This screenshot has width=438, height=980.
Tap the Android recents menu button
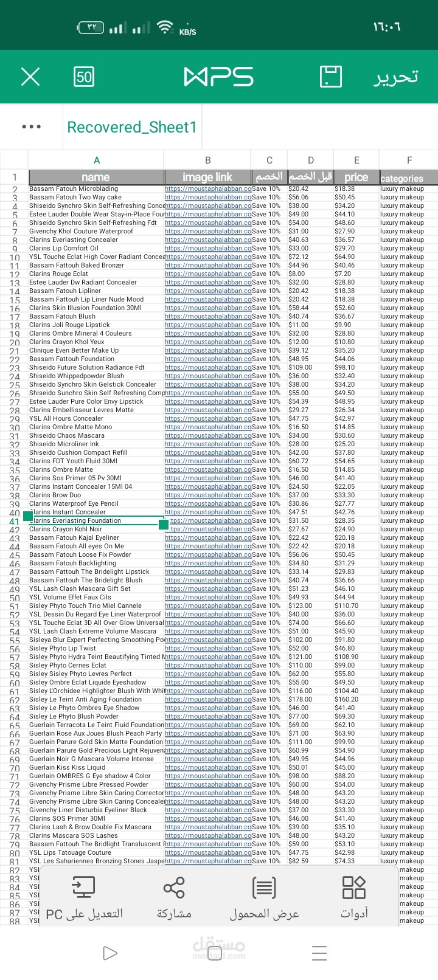click(x=319, y=953)
